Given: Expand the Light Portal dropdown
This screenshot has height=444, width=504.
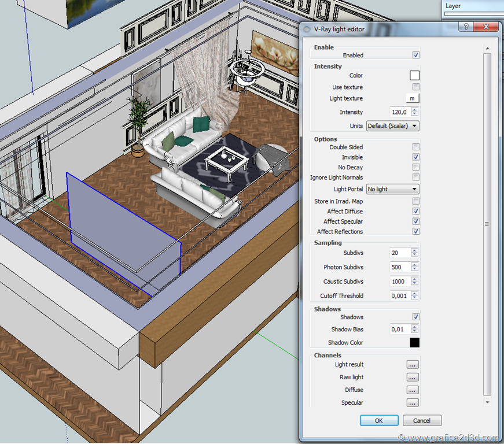Looking at the screenshot, I should coord(392,189).
